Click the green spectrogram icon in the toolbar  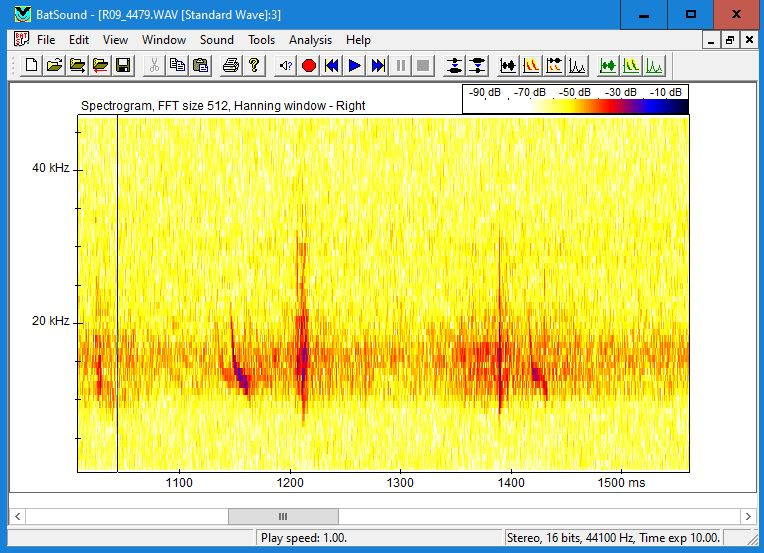pyautogui.click(x=631, y=66)
